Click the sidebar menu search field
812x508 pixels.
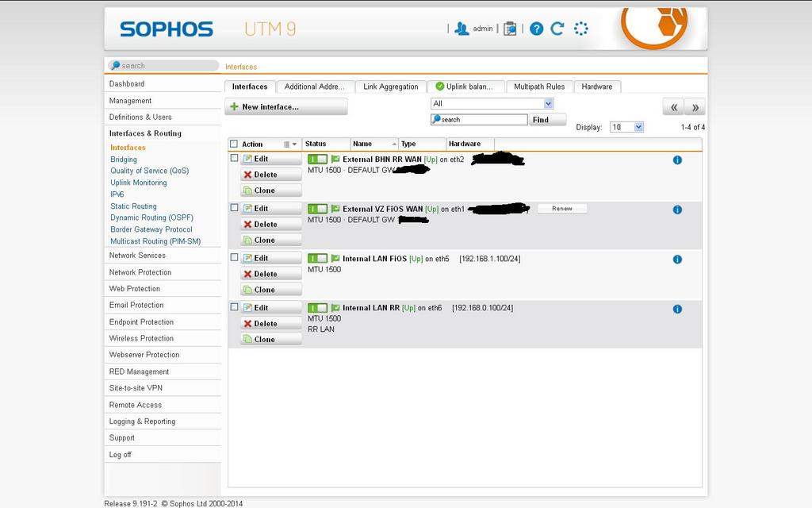tap(163, 66)
